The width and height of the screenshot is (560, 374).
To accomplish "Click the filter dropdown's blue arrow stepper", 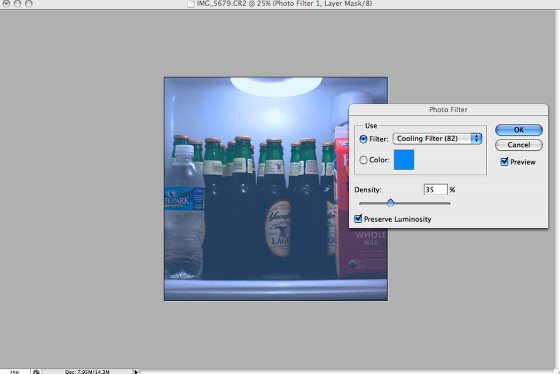I will tap(476, 139).
